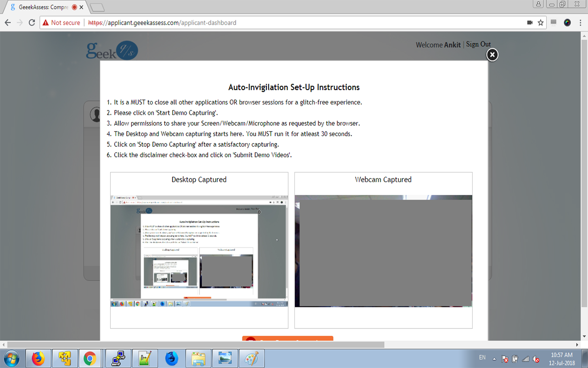Click the Action Center flag tray icon
This screenshot has height=368, width=588.
click(x=505, y=359)
